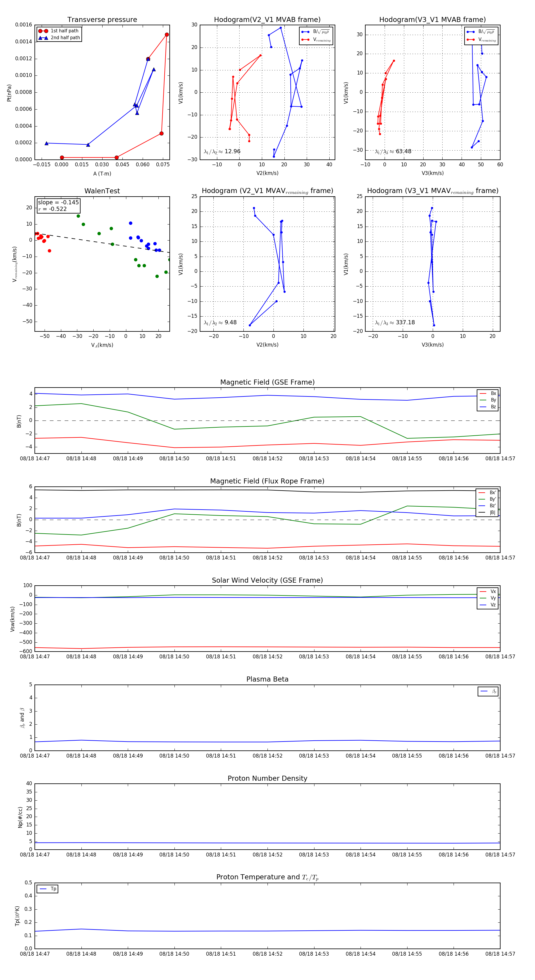Select "By" legend entry in GSE magnetic field
535x980 pixels.
pyautogui.click(x=488, y=400)
